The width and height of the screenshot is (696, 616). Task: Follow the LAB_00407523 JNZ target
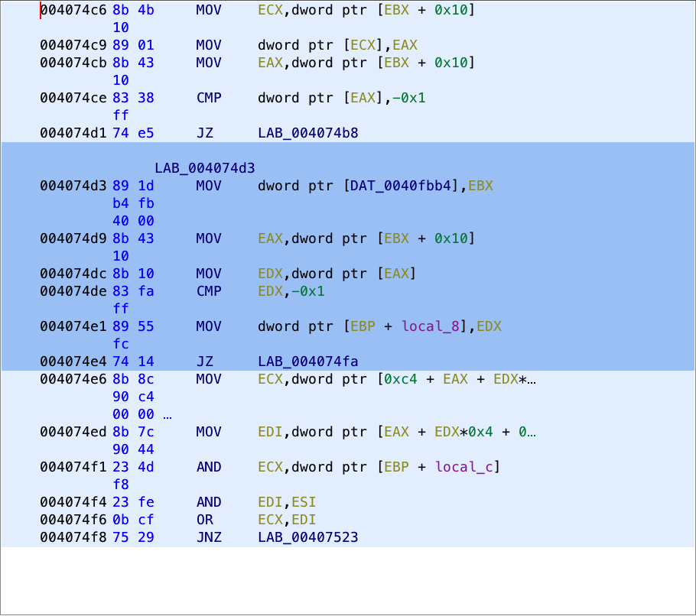pyautogui.click(x=308, y=537)
